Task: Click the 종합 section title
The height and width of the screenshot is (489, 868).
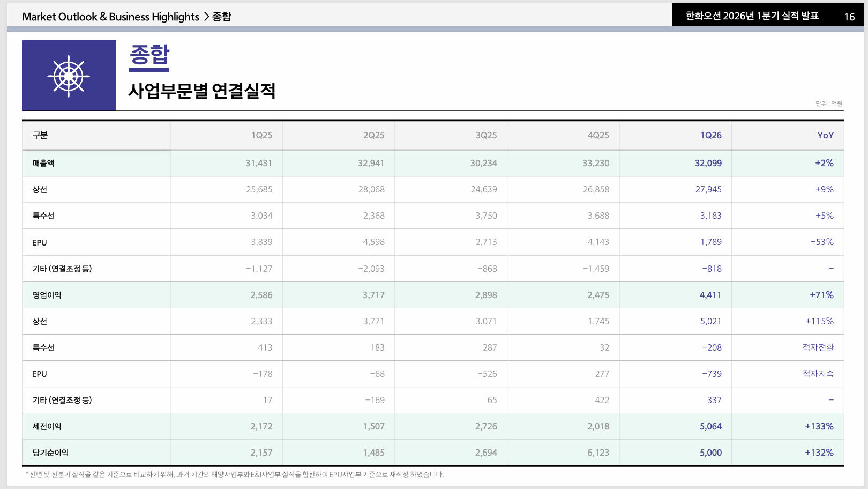Action: point(149,55)
